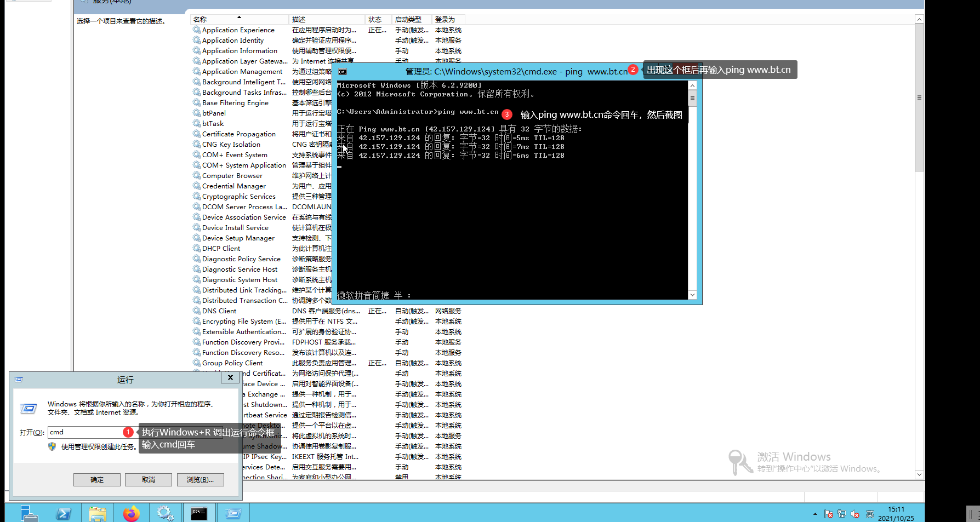Switch the input language indicator 英
This screenshot has height=522, width=980.
869,514
